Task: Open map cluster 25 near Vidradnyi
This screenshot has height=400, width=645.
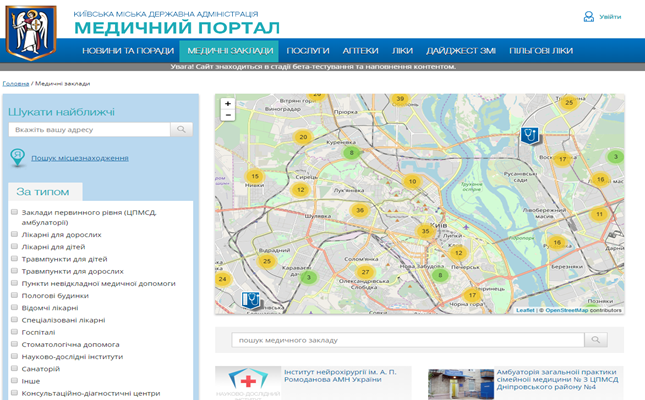Action: click(267, 261)
